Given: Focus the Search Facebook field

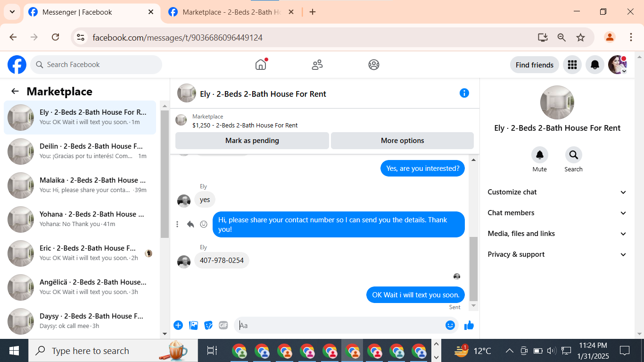Looking at the screenshot, I should click(x=96, y=65).
